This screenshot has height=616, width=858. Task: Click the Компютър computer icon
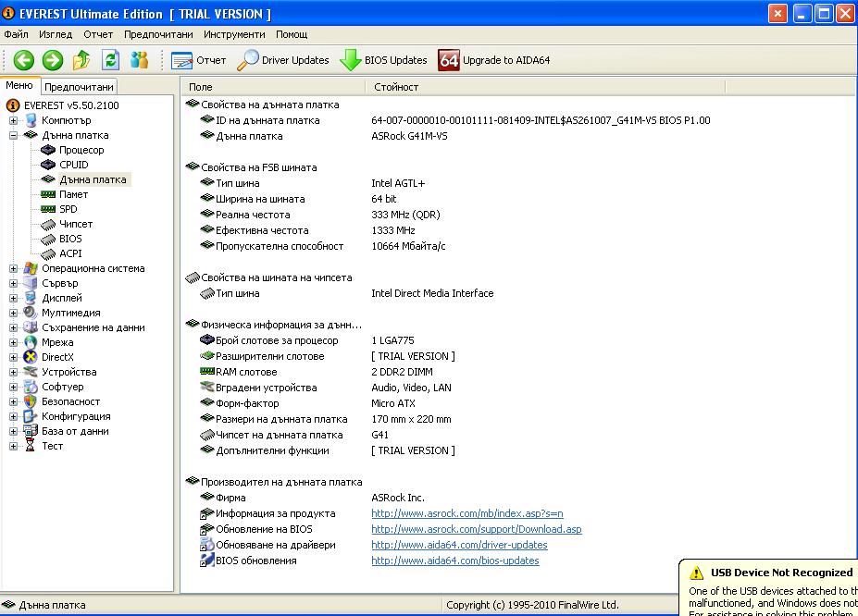click(x=31, y=120)
